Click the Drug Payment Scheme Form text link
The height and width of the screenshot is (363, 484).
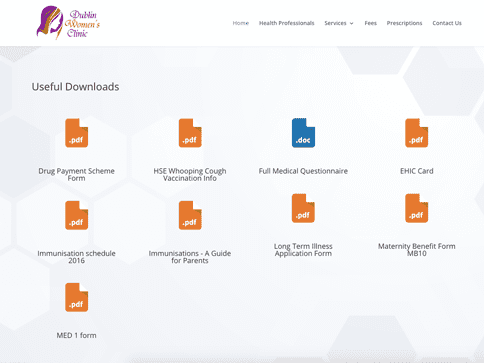[76, 174]
